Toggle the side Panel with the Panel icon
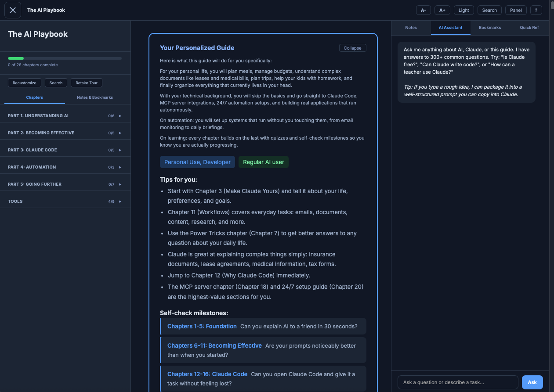Viewport: 554px width, 392px height. click(516, 10)
